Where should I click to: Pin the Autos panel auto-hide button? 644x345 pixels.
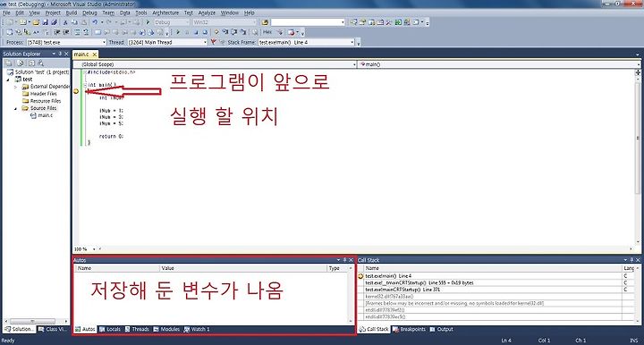click(x=344, y=260)
